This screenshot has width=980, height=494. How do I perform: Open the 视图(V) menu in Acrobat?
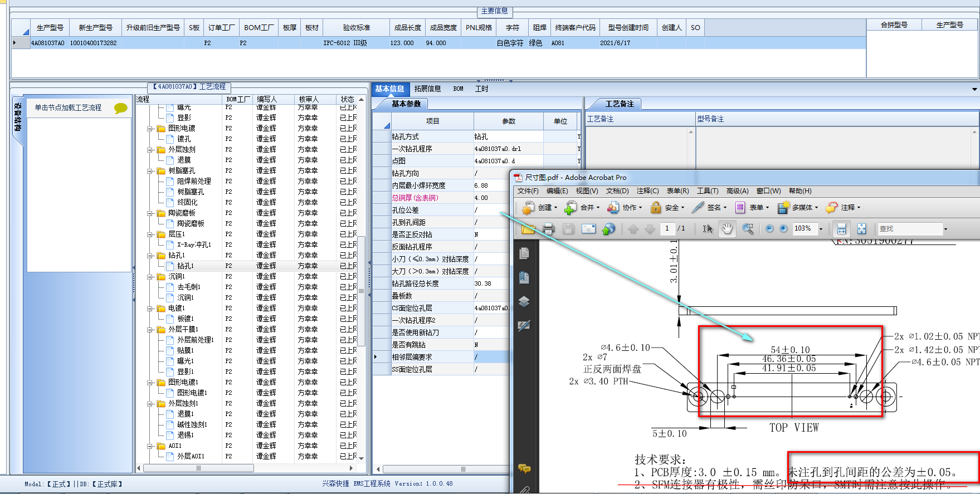point(587,191)
